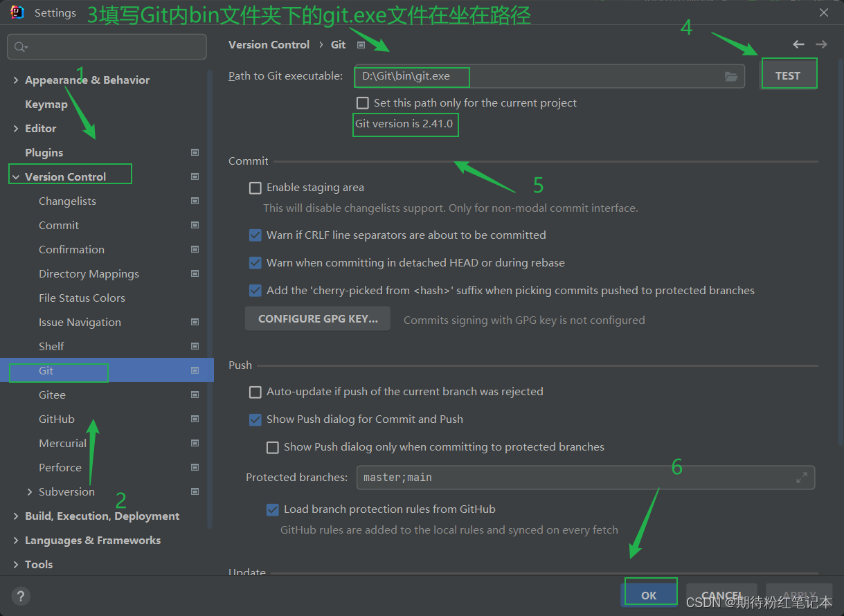The width and height of the screenshot is (844, 616).
Task: Click 'Git version is 2.41.0' text
Action: click(404, 125)
